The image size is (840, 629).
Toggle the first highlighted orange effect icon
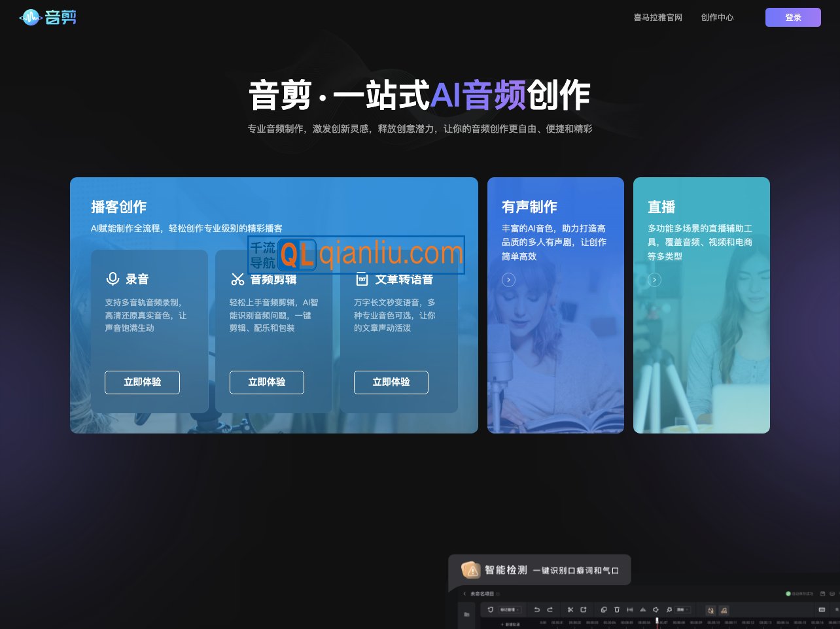(710, 610)
